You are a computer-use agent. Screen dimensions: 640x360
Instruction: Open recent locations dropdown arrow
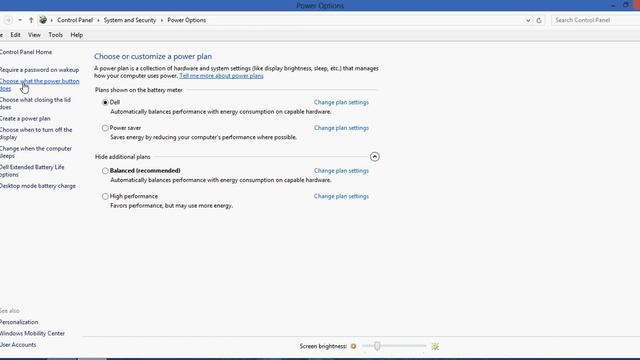pos(20,20)
